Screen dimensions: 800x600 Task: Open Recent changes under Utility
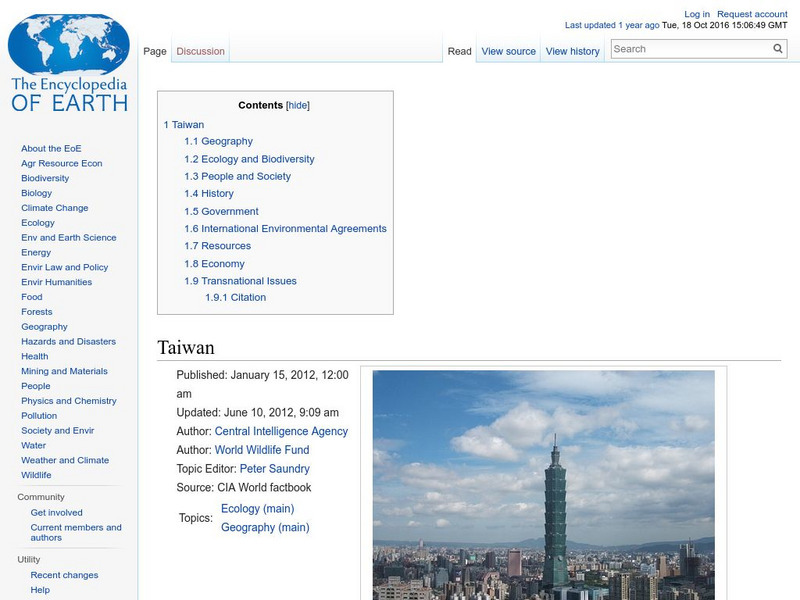click(64, 575)
